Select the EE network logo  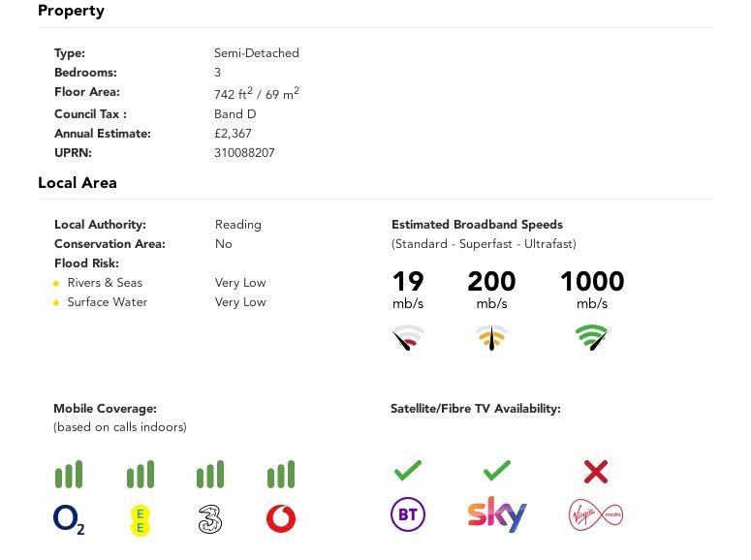click(x=140, y=520)
